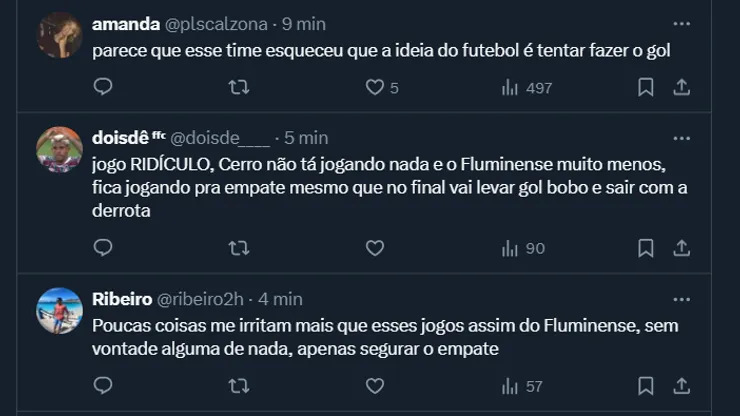
Task: Open Ribeiro's tweet via 4 min timestamp
Action: [x=281, y=298]
